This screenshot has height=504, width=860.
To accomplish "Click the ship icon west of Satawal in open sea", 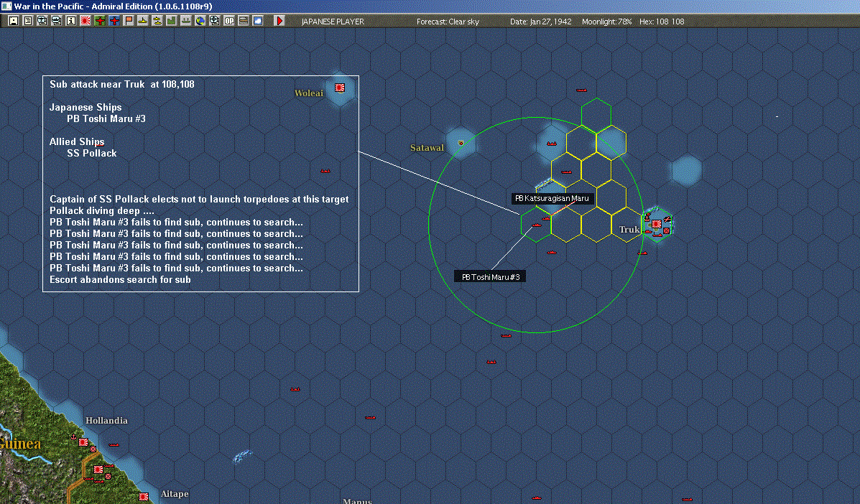I will pos(325,171).
